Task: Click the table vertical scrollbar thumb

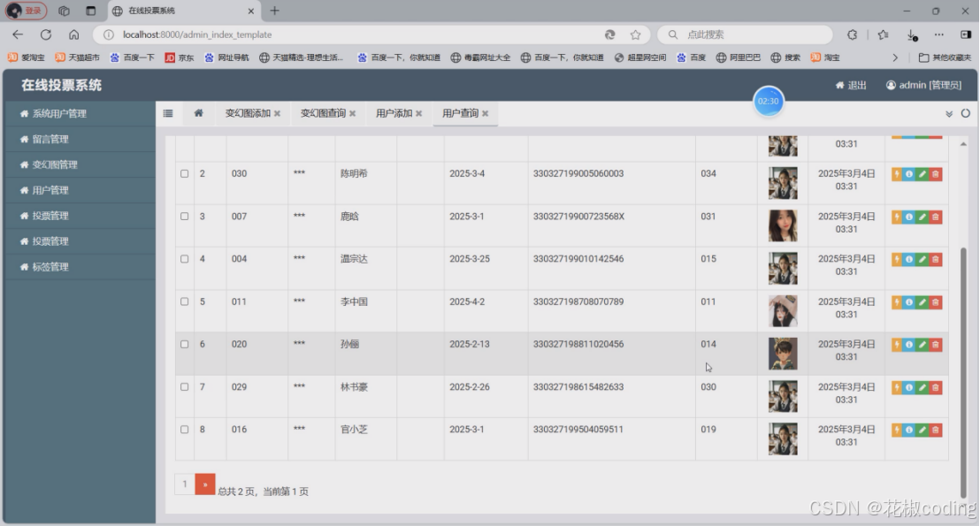Action: click(x=963, y=371)
